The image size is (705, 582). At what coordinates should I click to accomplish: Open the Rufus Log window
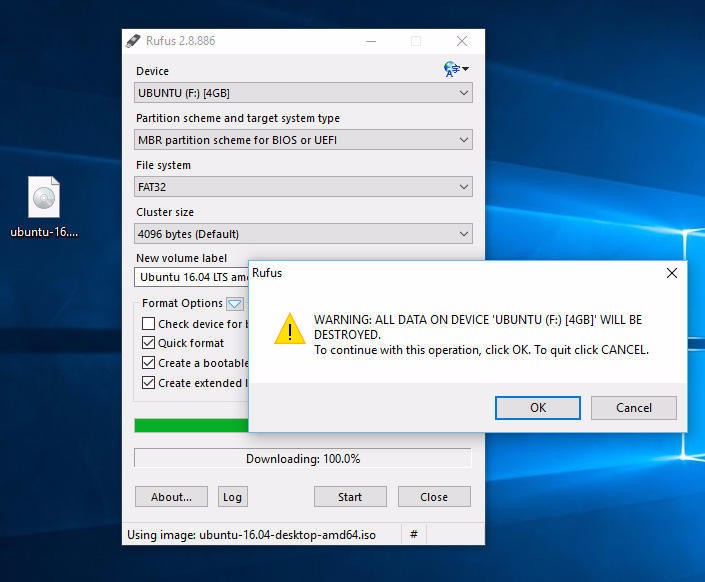coord(232,497)
